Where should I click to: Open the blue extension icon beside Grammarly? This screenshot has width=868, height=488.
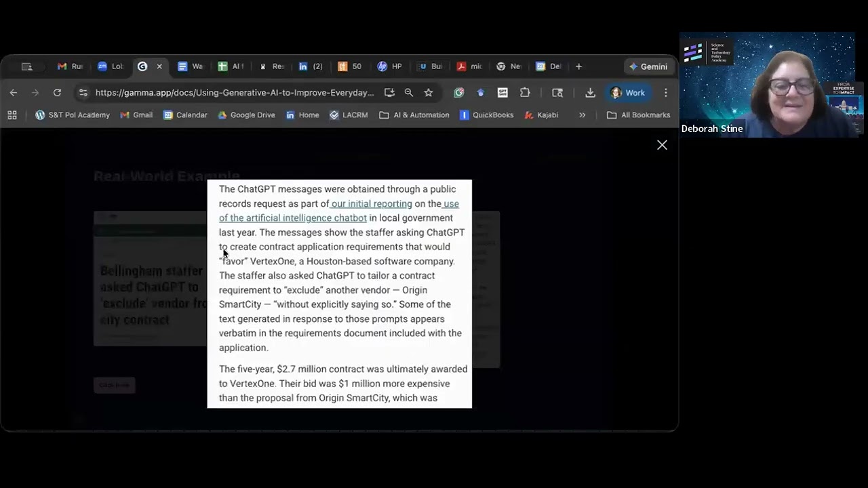481,93
